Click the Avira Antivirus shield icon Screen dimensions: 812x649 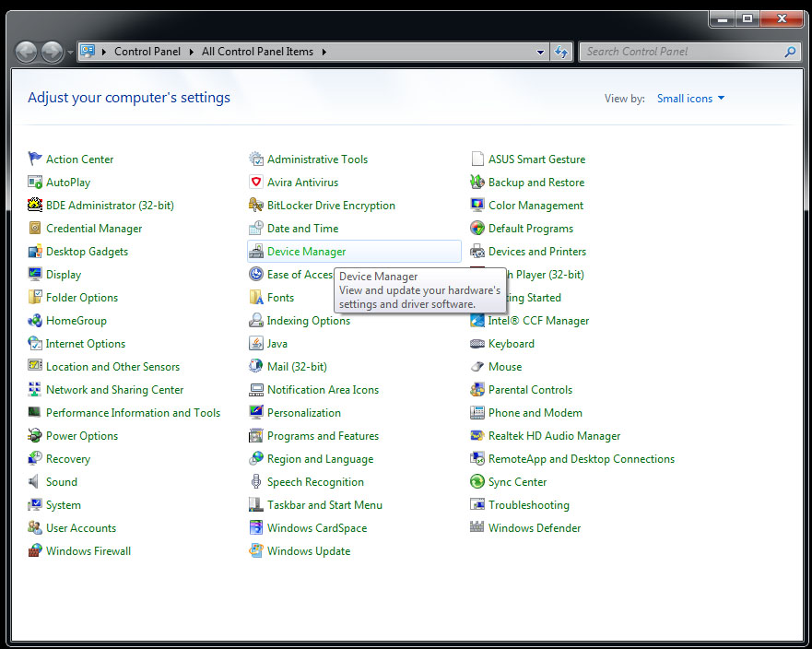256,182
